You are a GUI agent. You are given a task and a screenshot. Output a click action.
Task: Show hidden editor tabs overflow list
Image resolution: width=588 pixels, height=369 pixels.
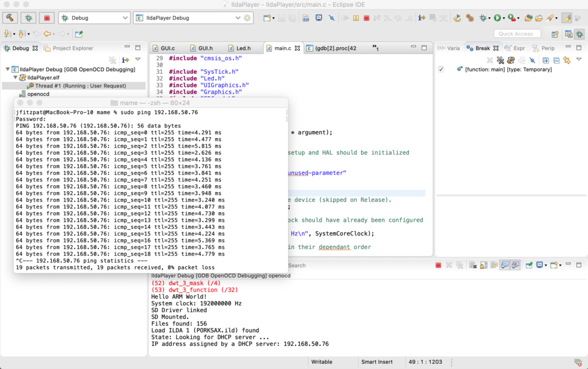(376, 48)
